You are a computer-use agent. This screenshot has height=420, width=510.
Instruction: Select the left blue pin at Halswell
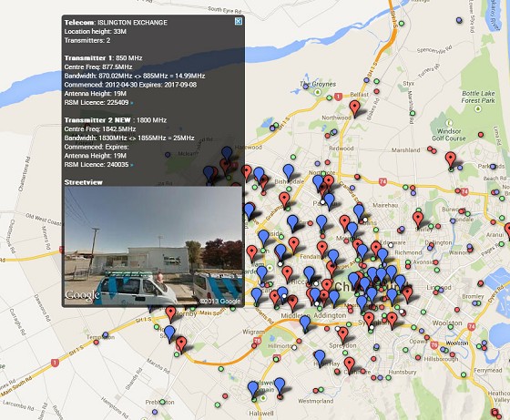click(253, 389)
